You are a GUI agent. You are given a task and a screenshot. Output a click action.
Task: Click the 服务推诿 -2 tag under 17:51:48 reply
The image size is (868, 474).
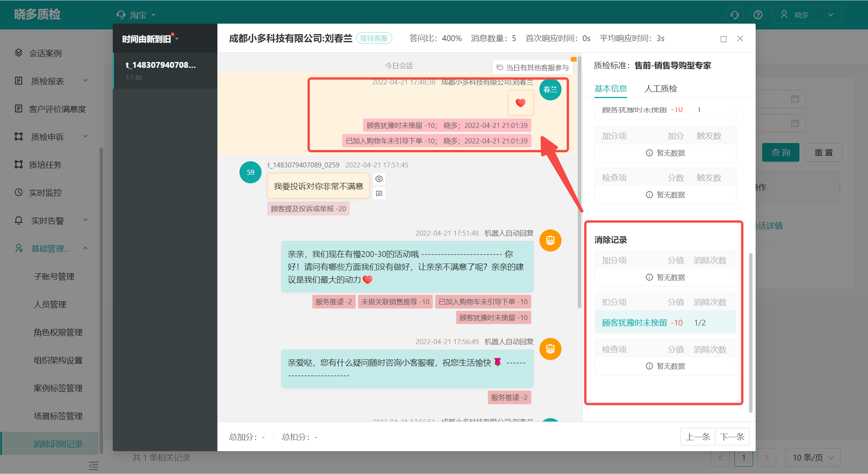point(334,302)
